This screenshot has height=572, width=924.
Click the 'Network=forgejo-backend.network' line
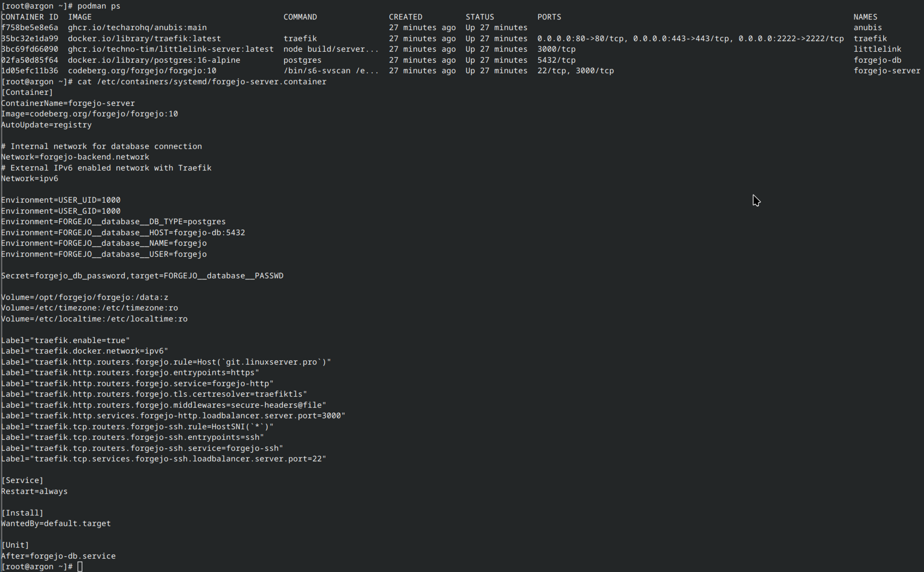[75, 157]
